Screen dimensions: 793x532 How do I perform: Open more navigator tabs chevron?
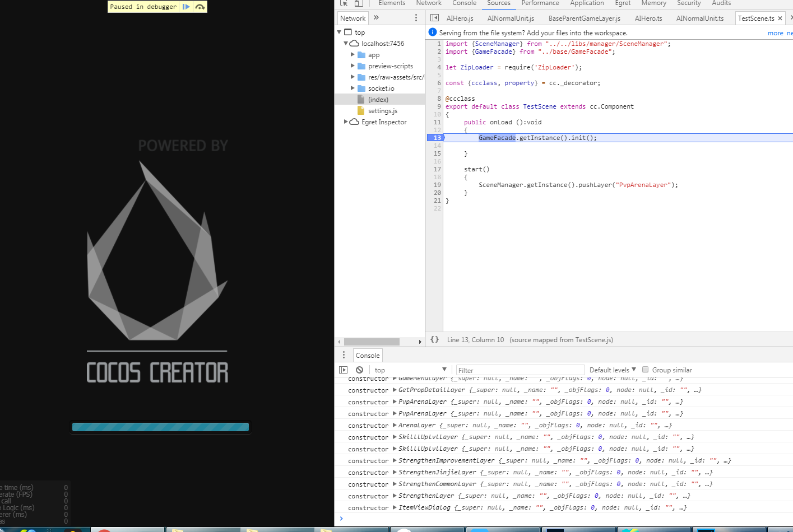click(376, 17)
